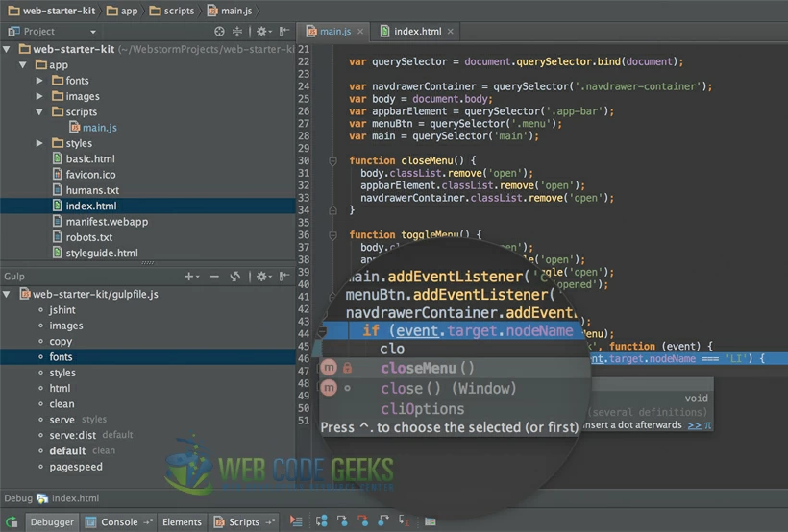The width and height of the screenshot is (788, 532).
Task: Expand the images folder in Project tree
Action: tap(39, 96)
